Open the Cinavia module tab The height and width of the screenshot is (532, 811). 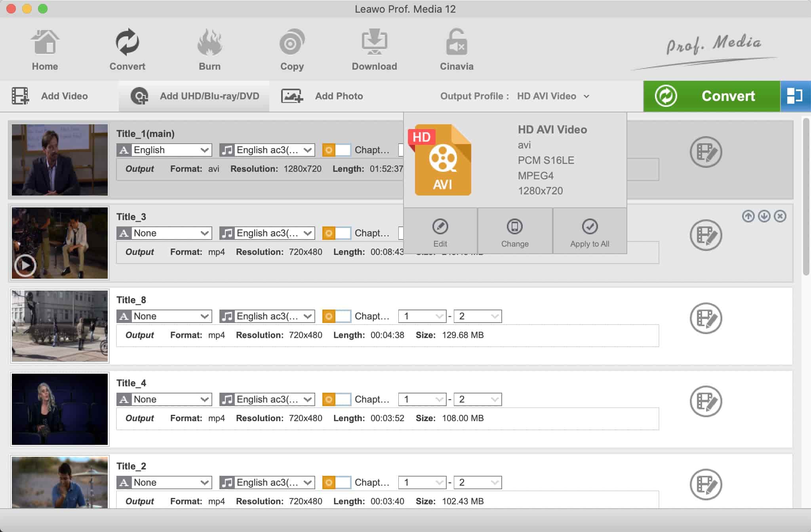point(456,49)
